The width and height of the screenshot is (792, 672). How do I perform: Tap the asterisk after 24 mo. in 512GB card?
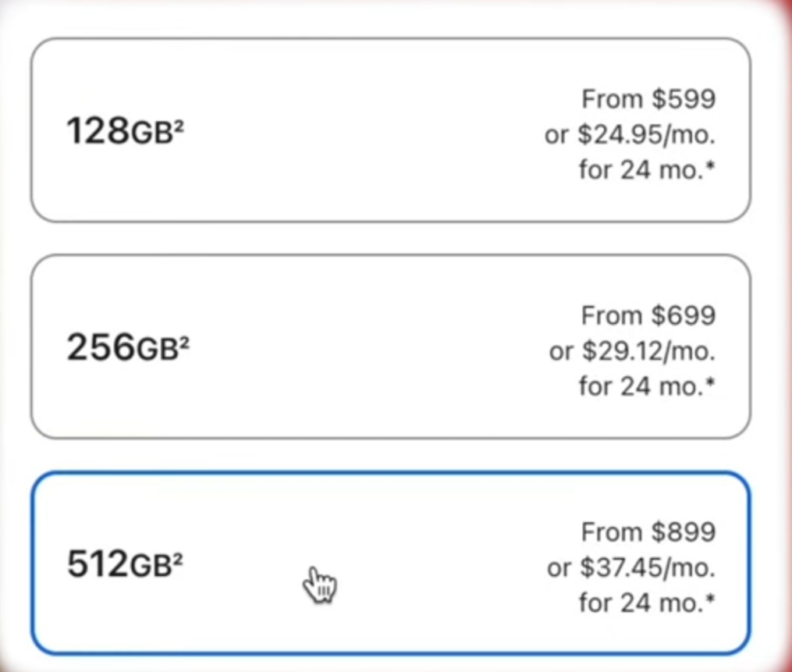pyautogui.click(x=711, y=598)
